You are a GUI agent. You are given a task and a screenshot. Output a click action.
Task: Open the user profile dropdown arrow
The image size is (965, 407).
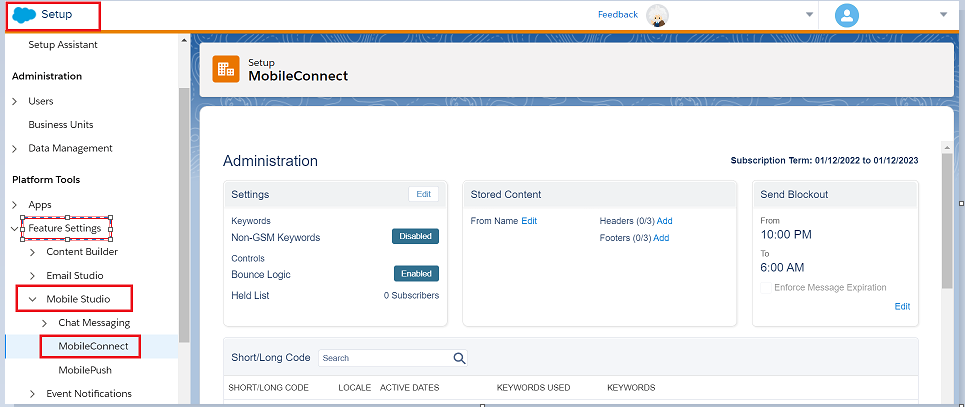click(x=943, y=15)
